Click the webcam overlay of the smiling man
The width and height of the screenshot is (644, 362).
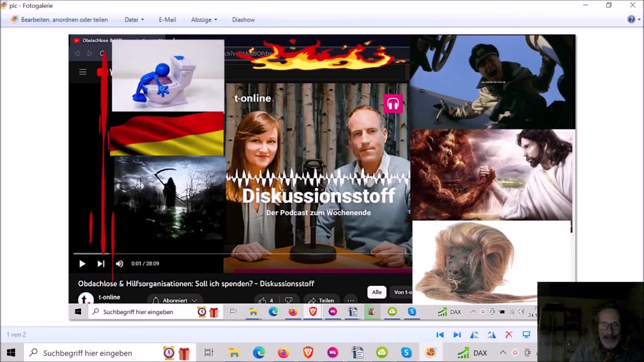tap(591, 322)
